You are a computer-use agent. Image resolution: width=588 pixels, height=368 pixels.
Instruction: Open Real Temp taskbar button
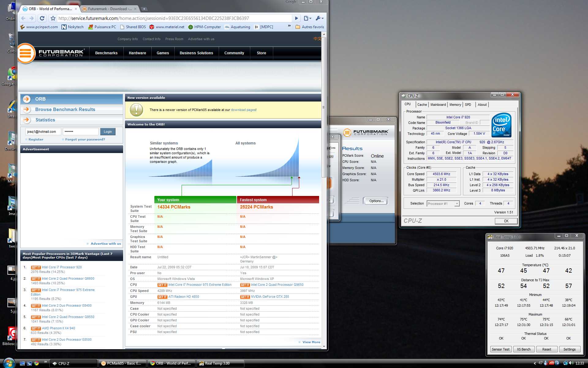tap(221, 363)
